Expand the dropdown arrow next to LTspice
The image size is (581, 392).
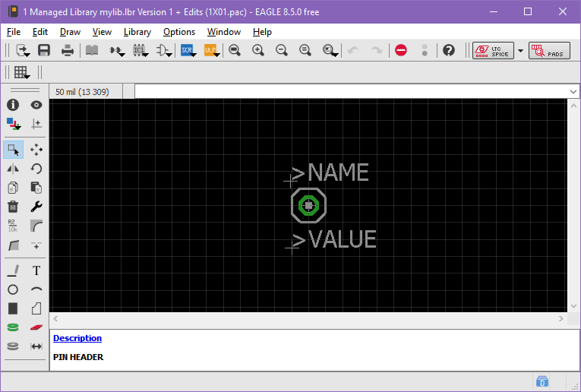click(x=520, y=51)
